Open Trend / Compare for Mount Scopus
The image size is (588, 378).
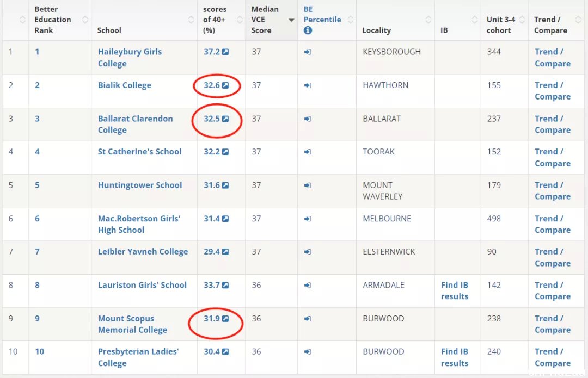pyautogui.click(x=553, y=324)
